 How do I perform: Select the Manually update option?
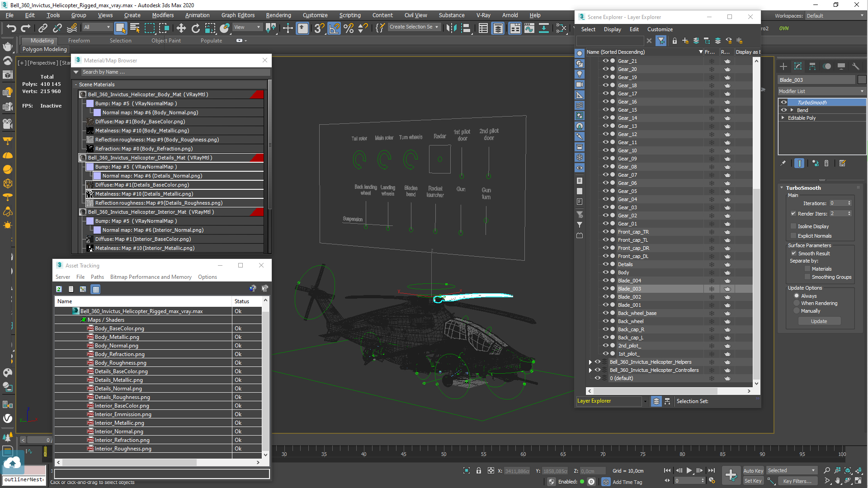tap(797, 311)
